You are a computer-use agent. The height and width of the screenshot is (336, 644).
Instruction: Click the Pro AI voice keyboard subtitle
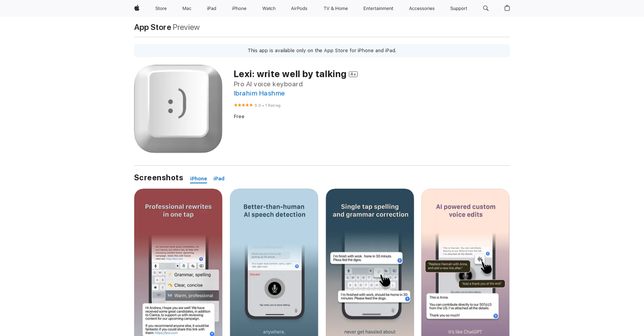tap(268, 84)
